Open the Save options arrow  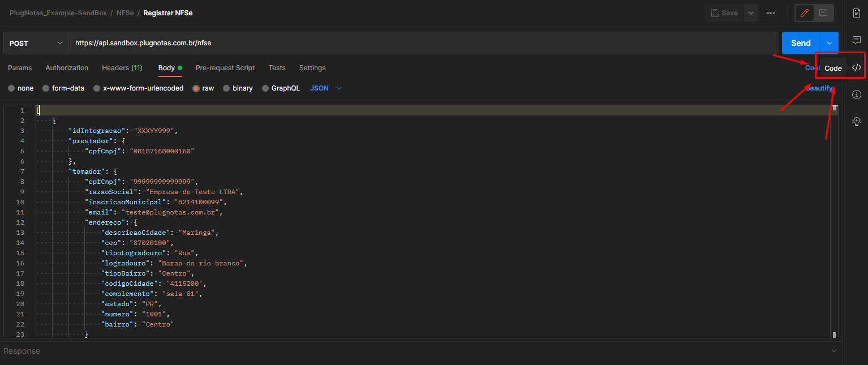click(x=750, y=12)
